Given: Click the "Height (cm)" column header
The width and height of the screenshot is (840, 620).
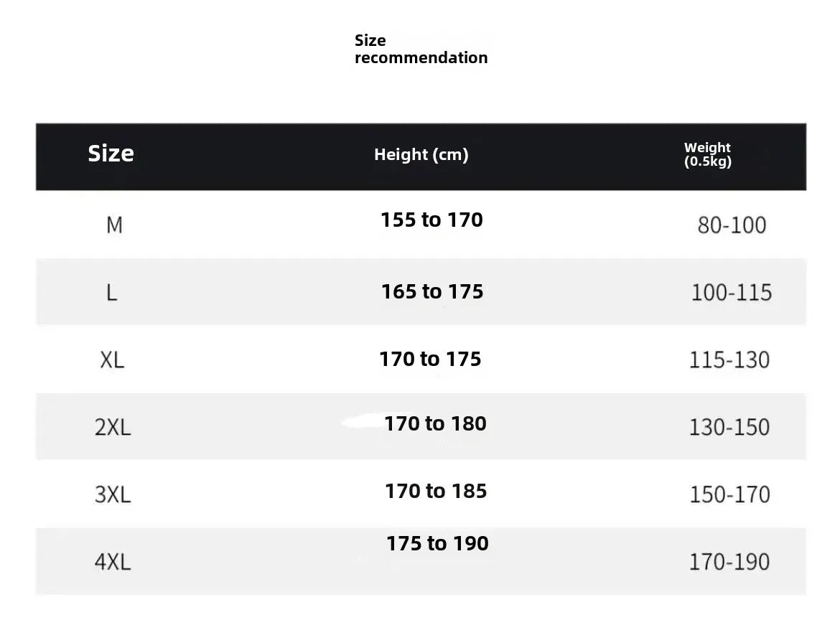Looking at the screenshot, I should coord(421,154).
